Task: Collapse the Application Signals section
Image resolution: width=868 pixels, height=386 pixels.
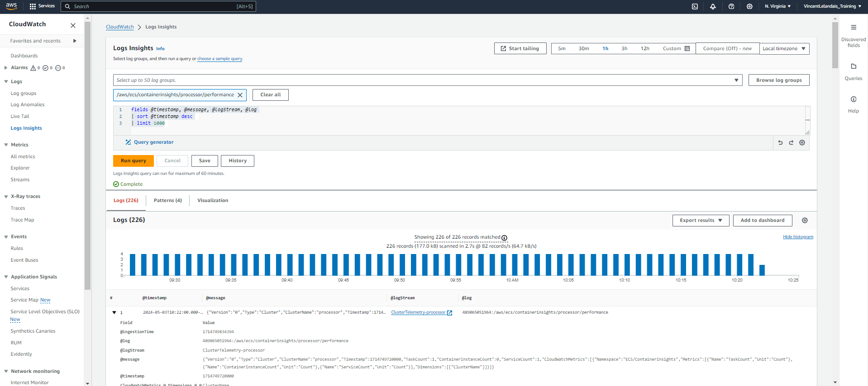Action: [6, 277]
